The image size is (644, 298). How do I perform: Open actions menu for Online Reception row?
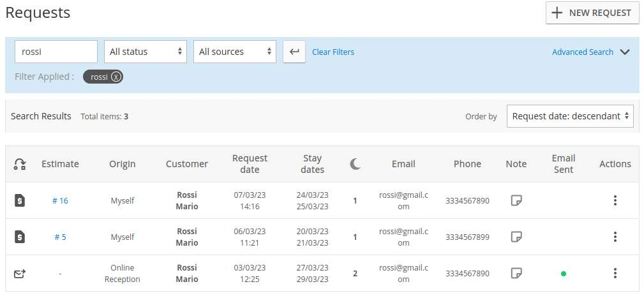click(615, 273)
